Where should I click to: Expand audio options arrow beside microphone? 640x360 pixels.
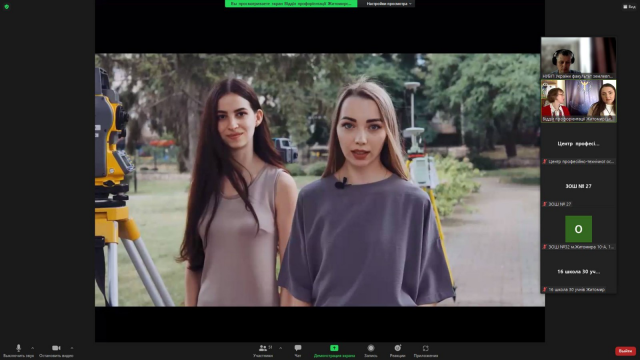pyautogui.click(x=33, y=348)
